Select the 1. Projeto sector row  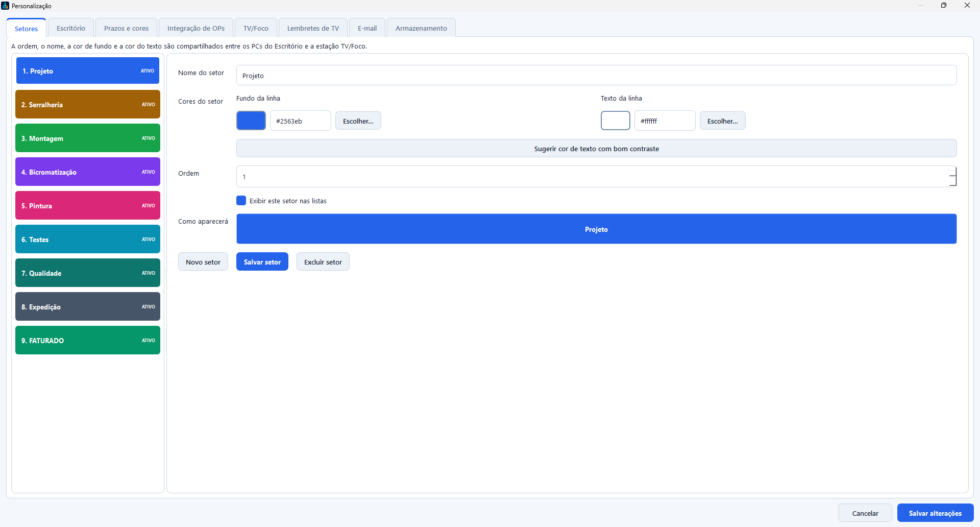click(88, 70)
